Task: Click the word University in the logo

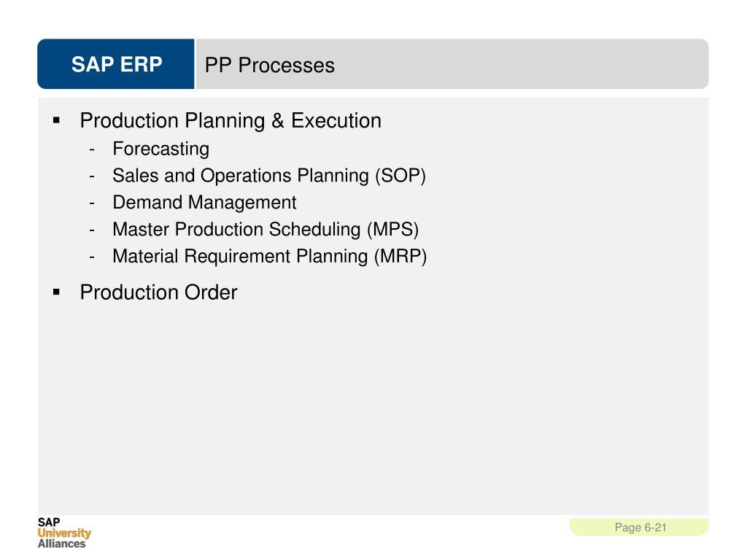Action: point(64,533)
